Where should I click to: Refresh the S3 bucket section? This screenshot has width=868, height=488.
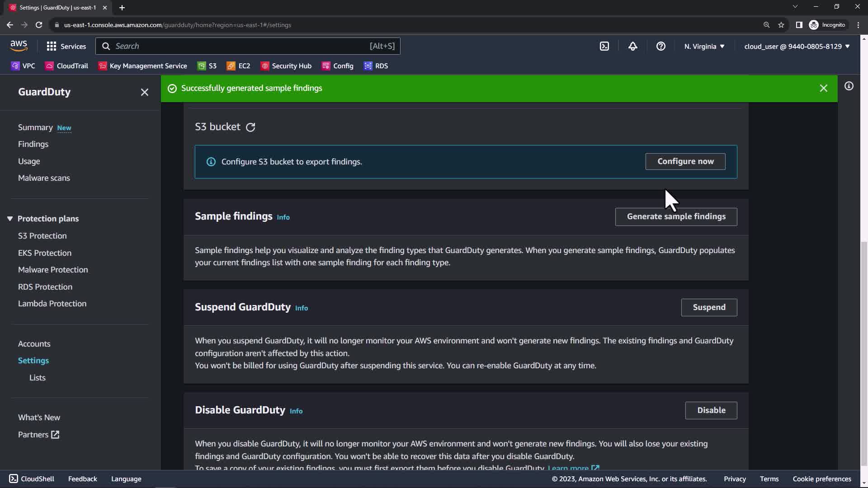coord(250,127)
